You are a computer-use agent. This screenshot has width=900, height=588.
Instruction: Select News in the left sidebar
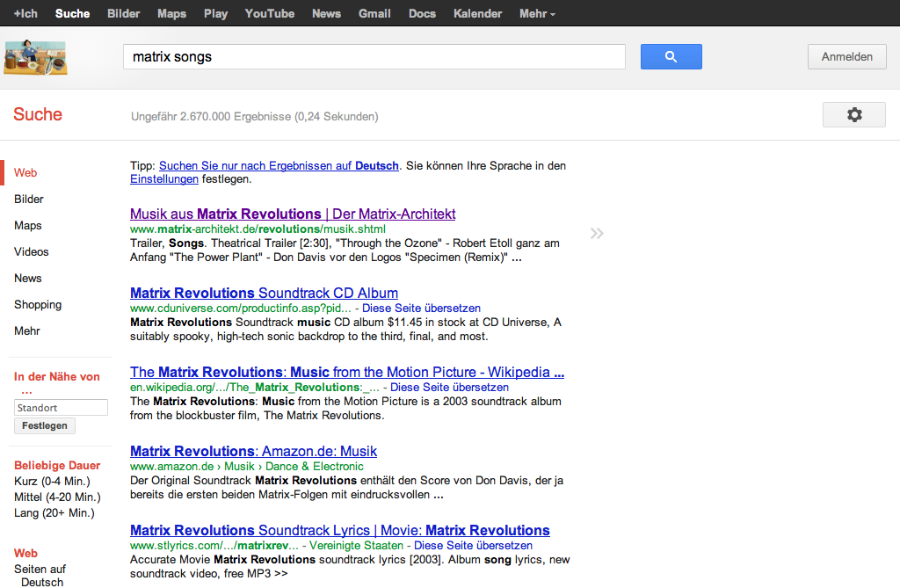[27, 279]
